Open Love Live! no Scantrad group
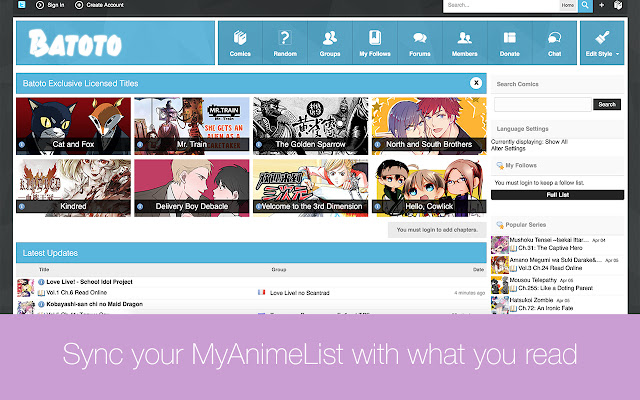 click(x=300, y=293)
